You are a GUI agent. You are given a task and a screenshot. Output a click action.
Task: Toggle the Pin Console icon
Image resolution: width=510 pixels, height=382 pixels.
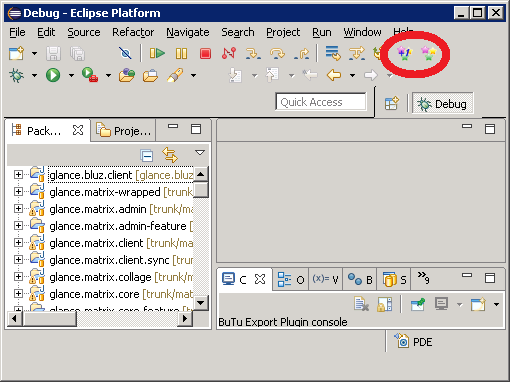tap(418, 304)
